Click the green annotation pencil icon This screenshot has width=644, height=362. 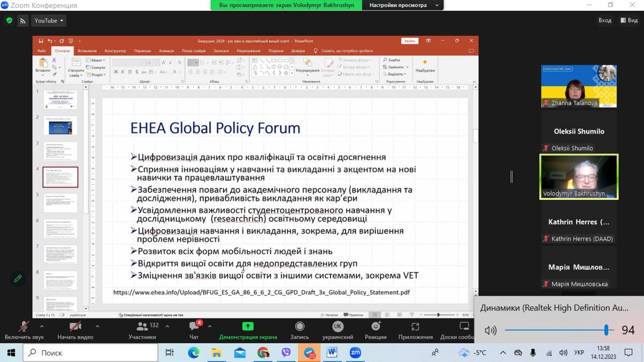(x=18, y=278)
